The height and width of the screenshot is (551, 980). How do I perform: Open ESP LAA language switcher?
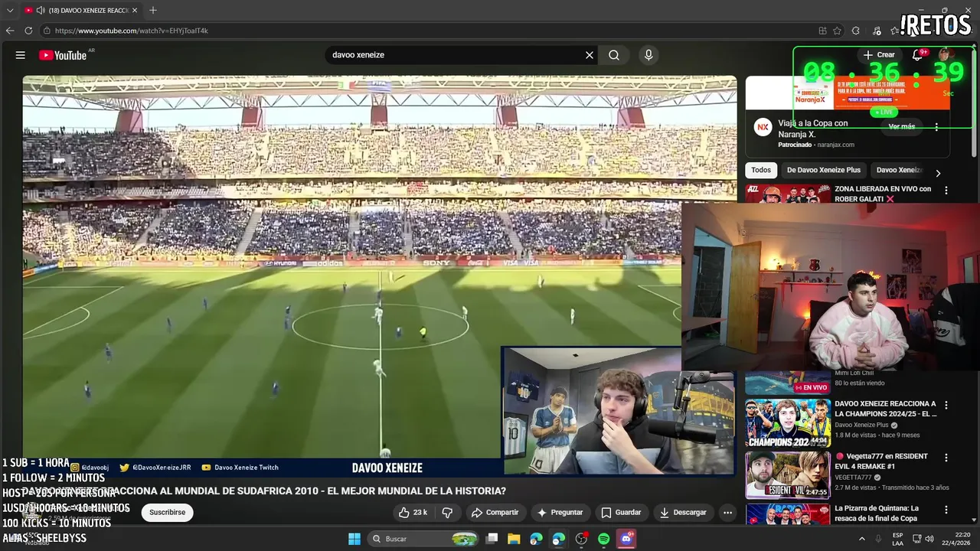897,539
